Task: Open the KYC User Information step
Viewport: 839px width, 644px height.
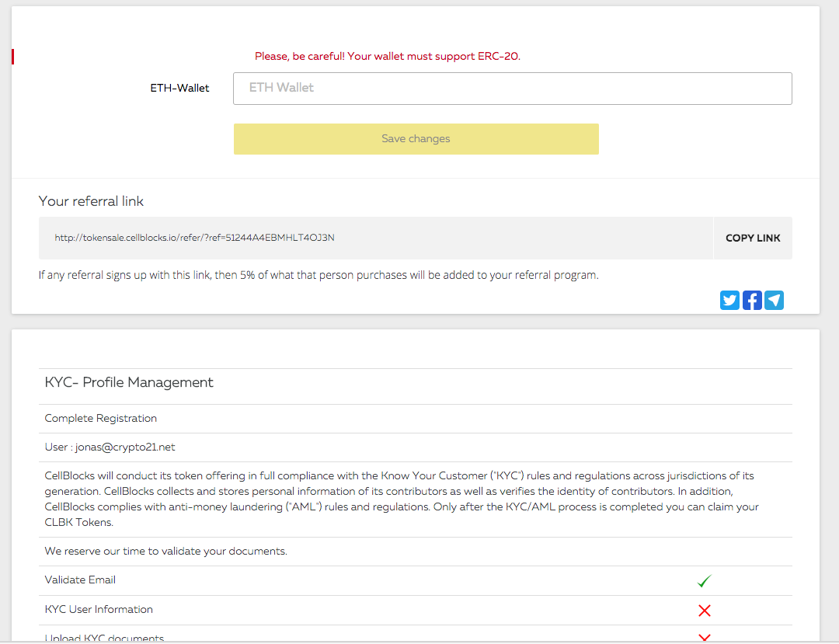Action: [99, 610]
